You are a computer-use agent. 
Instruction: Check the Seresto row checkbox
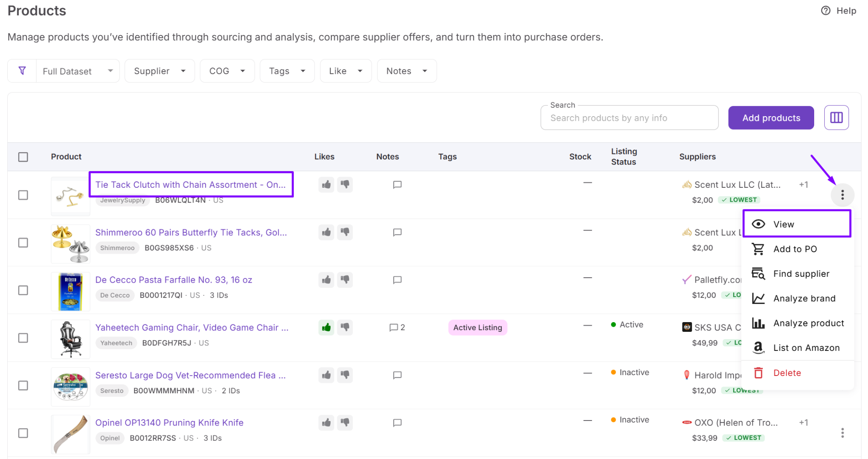(23, 385)
